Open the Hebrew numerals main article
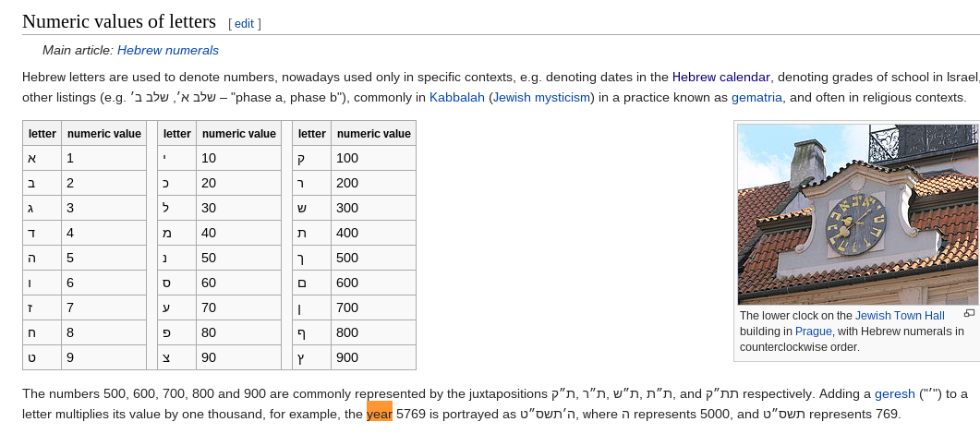 tap(167, 50)
